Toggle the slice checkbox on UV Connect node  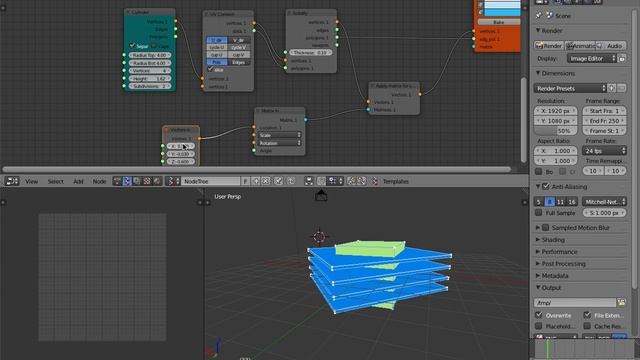(x=210, y=70)
